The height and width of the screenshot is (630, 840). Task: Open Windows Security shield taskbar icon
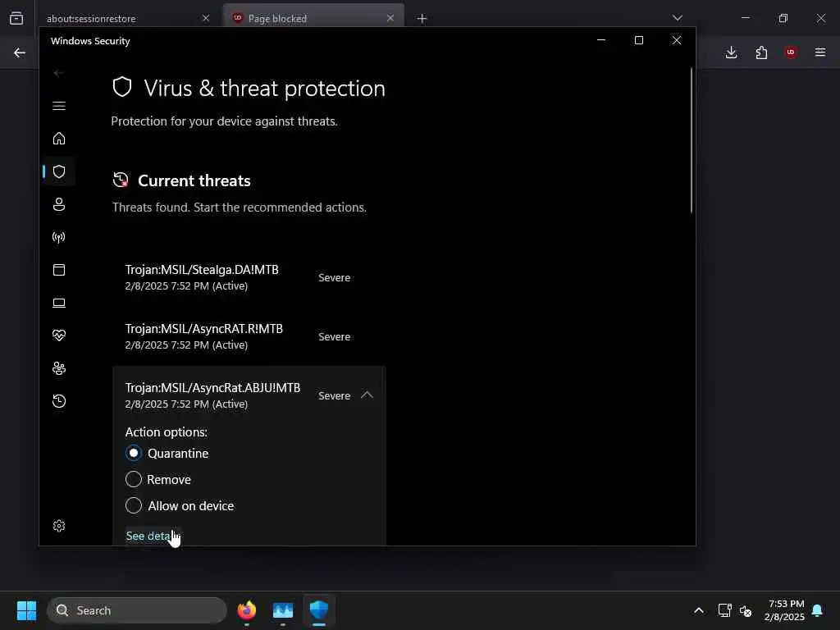319,610
